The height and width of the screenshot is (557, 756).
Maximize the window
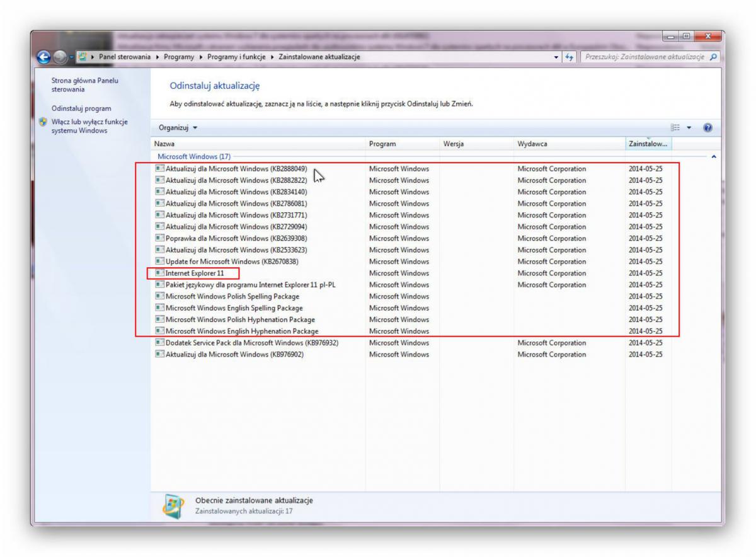(685, 37)
